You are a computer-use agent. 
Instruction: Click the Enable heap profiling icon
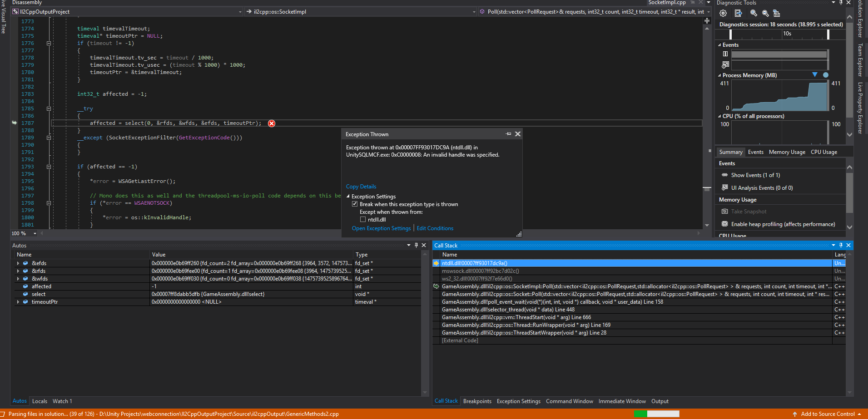(724, 224)
